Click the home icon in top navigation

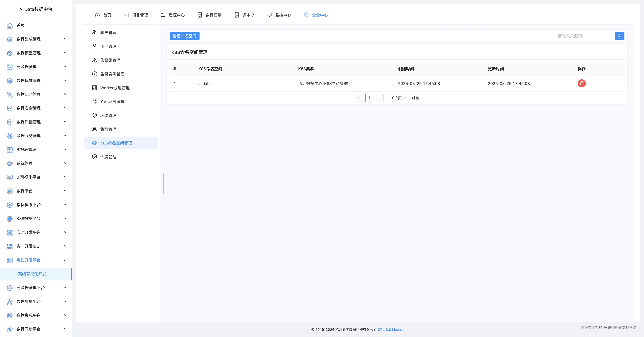click(97, 15)
